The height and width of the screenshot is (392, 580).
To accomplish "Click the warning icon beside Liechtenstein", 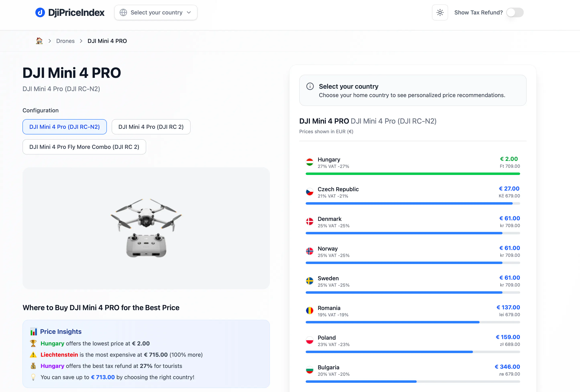I will point(33,355).
